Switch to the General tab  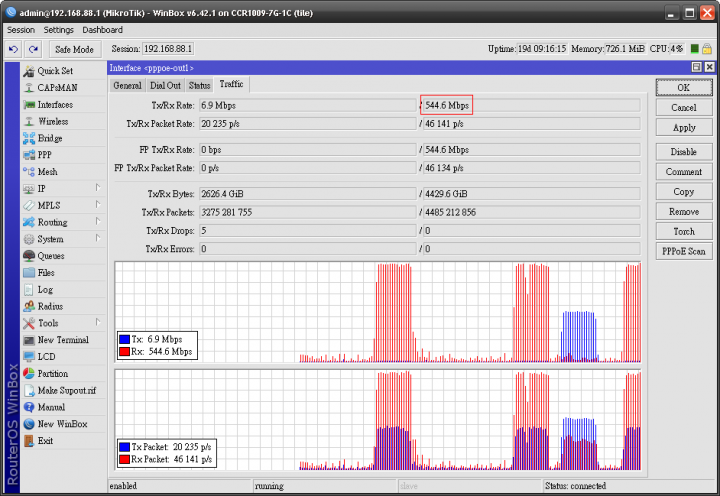127,85
